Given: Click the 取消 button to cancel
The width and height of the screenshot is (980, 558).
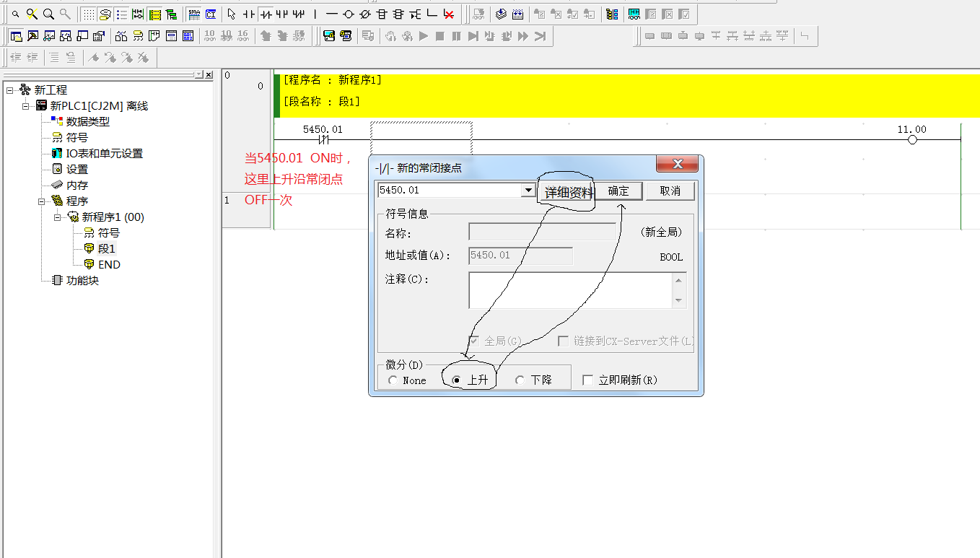Looking at the screenshot, I should pyautogui.click(x=670, y=191).
